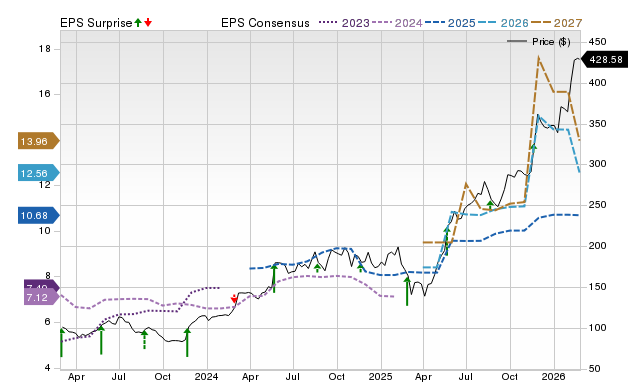Viewport: 640px width, 382px height.
Task: Click the dark blue 10.68 value tag
Action: (x=38, y=215)
